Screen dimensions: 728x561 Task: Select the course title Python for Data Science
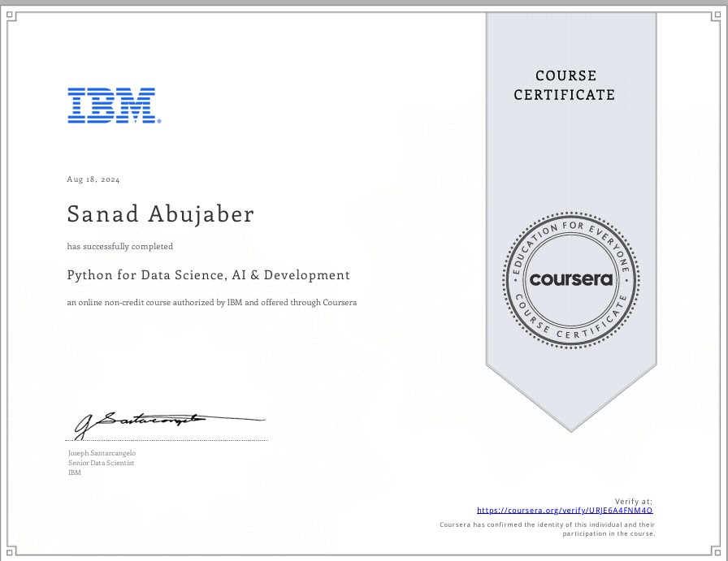click(208, 275)
